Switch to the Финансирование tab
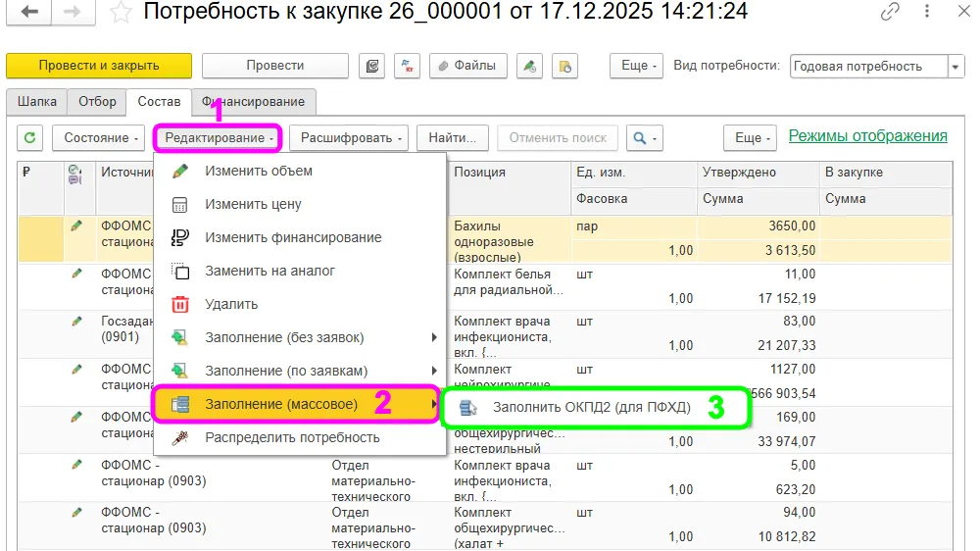Screen dimensions: 980x551 pos(253,101)
